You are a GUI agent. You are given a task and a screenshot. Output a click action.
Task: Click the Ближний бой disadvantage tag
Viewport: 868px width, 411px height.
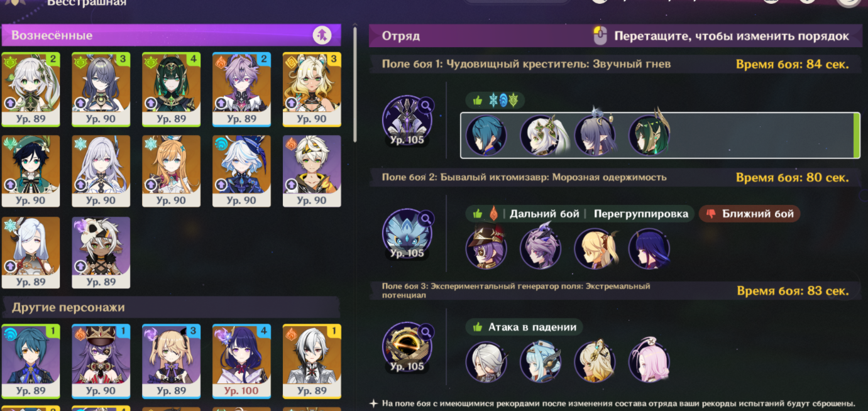[750, 214]
